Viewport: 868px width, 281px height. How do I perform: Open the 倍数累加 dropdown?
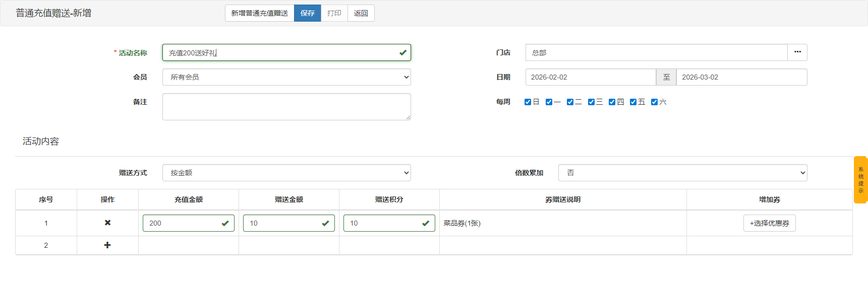click(x=682, y=173)
